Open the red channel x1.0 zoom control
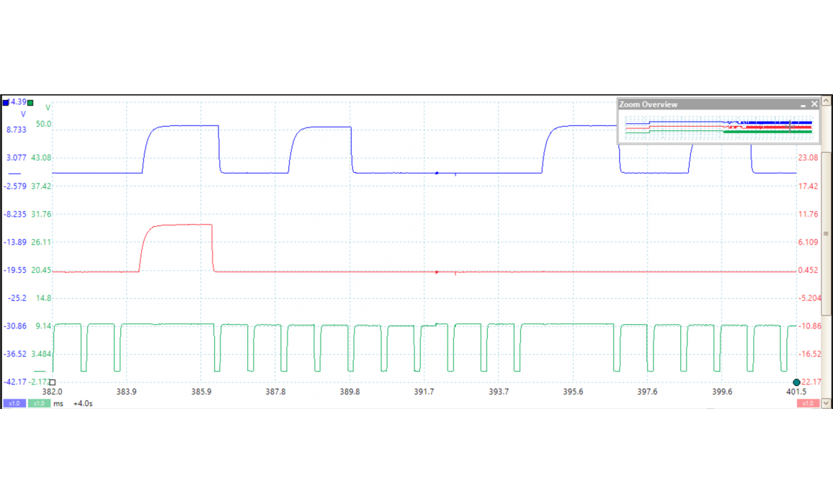This screenshot has height=504, width=833. 807,404
